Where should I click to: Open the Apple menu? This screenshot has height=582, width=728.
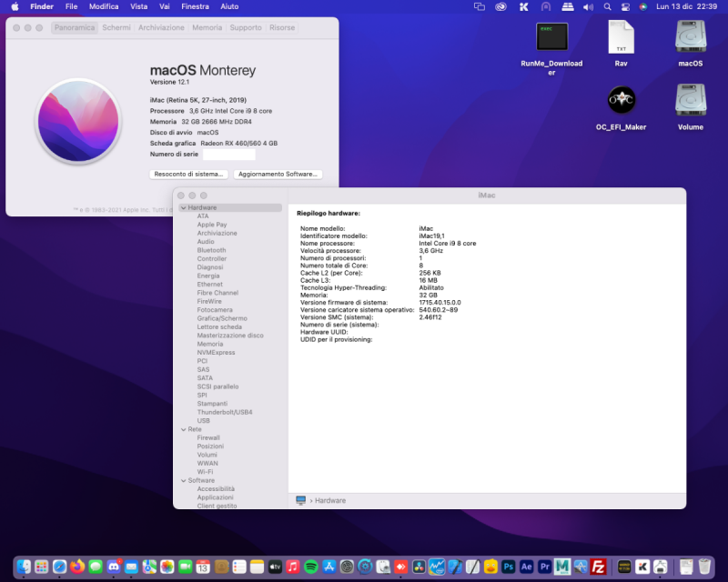(15, 6)
